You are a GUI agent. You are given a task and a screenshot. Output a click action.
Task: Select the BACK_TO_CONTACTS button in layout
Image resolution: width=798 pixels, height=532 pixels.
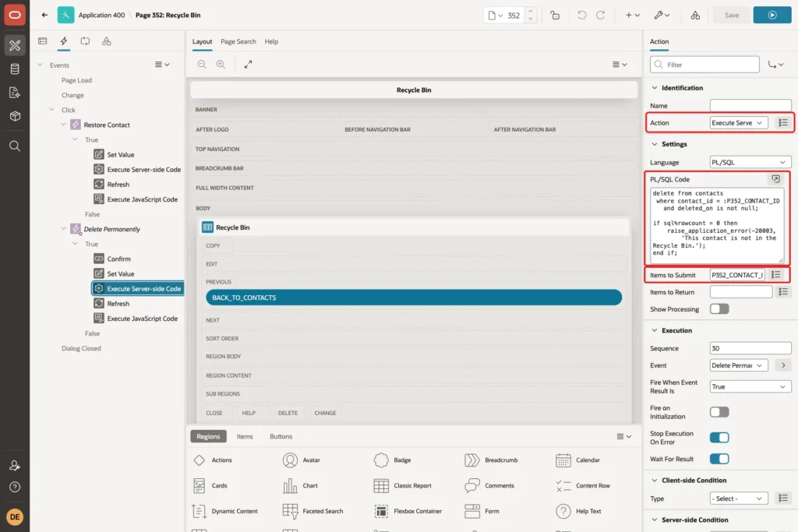[414, 298]
